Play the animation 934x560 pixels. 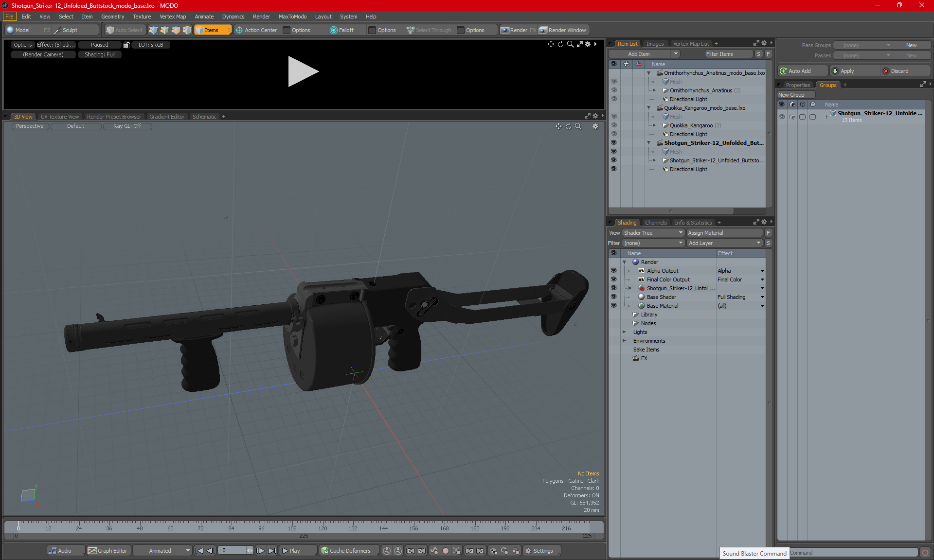[x=298, y=551]
